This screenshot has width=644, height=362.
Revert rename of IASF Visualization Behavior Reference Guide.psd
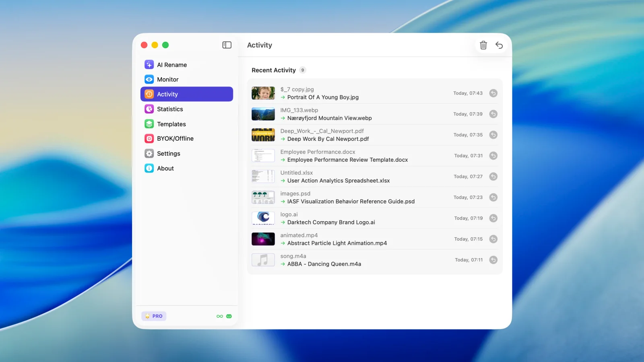493,197
